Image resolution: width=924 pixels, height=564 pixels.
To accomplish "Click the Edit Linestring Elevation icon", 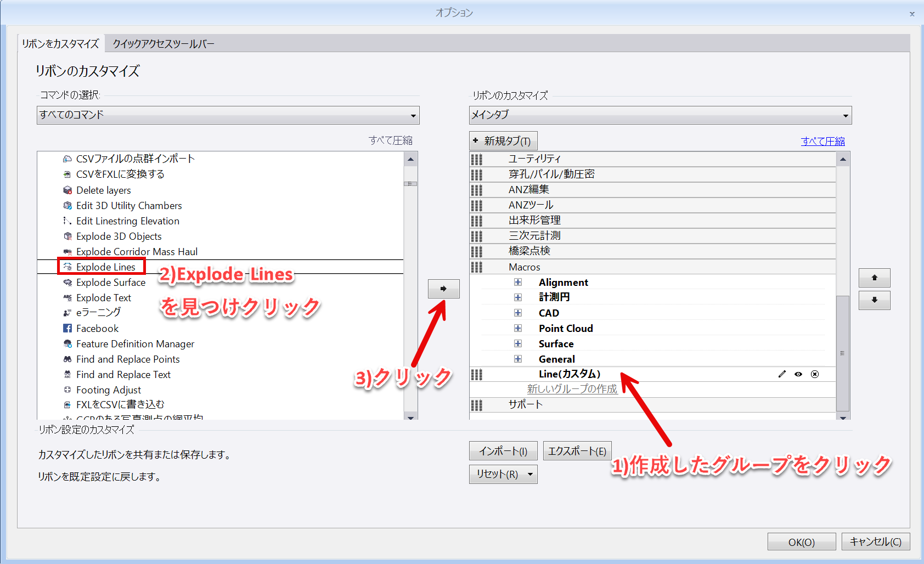I will click(67, 221).
